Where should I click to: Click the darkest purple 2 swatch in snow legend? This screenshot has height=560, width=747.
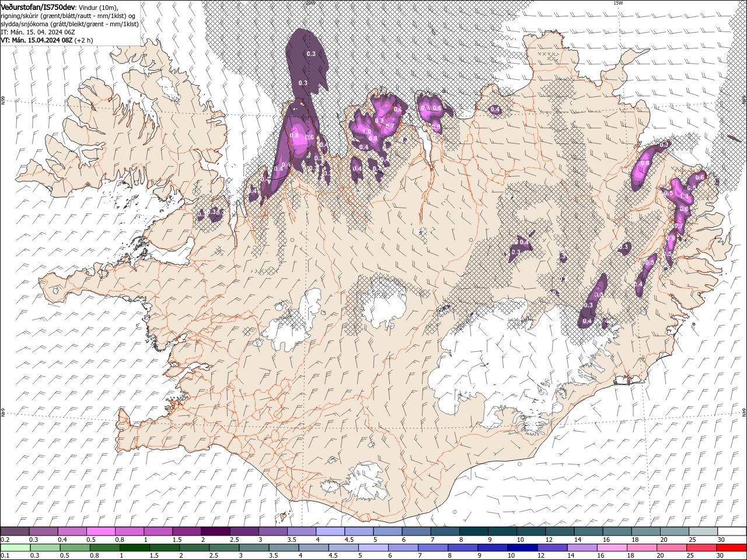coord(216,531)
